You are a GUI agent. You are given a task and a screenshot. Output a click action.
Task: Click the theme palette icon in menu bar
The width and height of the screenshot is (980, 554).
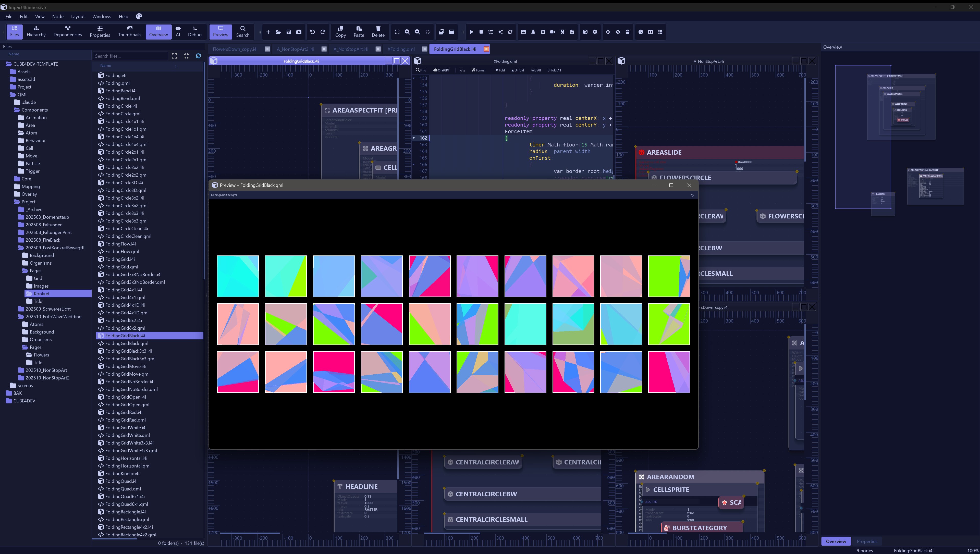(139, 16)
